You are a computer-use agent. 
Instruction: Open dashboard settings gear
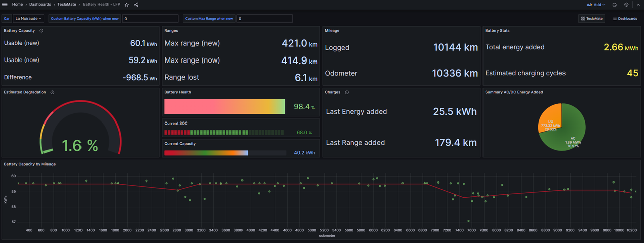[x=626, y=4]
